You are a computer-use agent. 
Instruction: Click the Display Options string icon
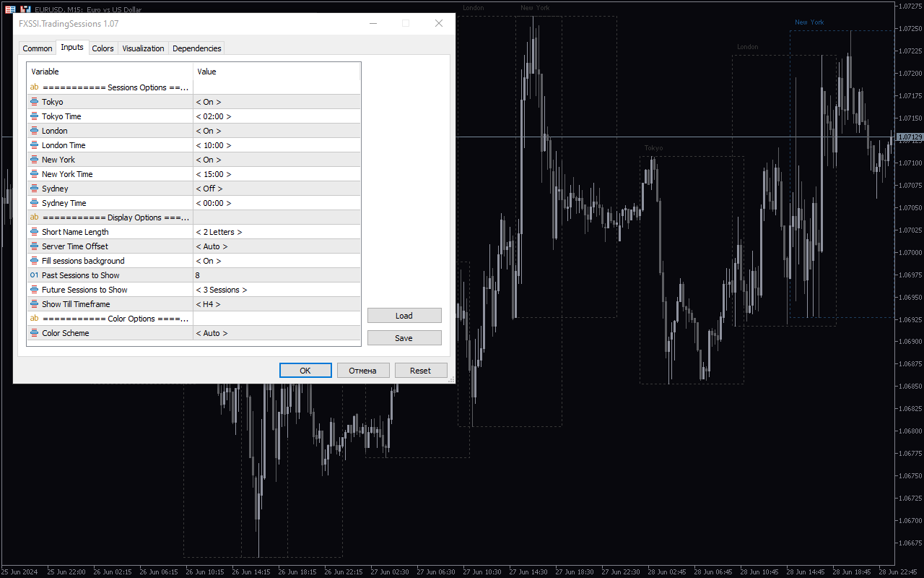tap(34, 217)
